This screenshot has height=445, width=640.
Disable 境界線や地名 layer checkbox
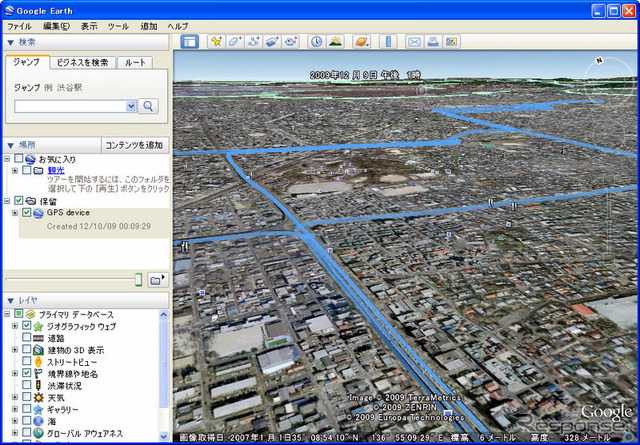click(x=27, y=373)
